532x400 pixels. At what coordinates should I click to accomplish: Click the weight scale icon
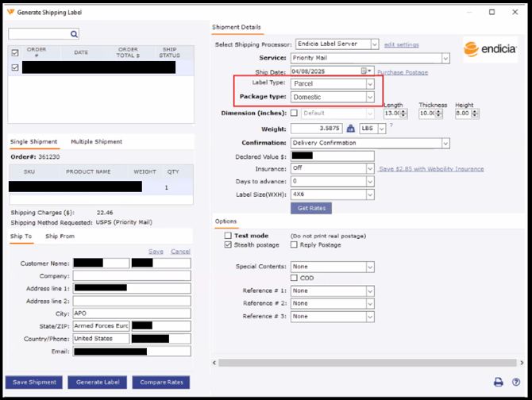point(350,129)
